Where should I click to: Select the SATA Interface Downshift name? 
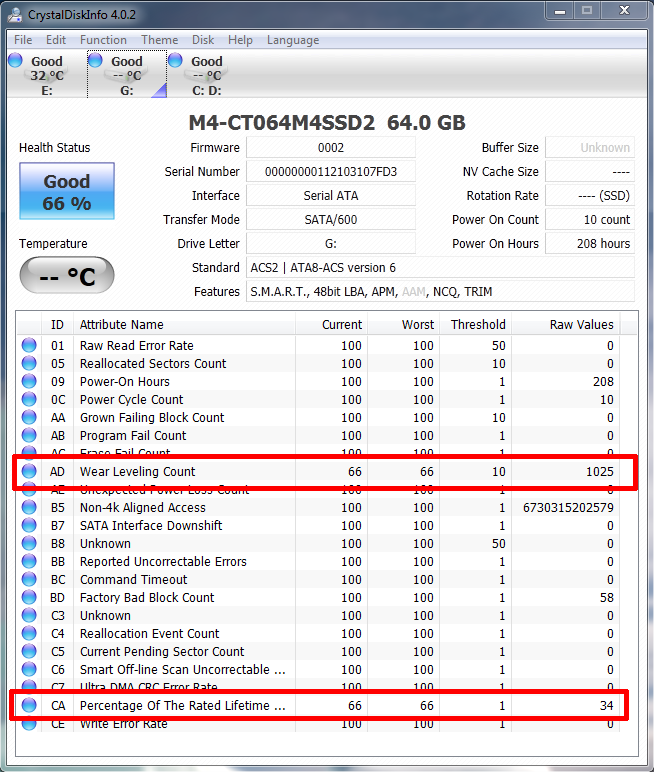151,526
